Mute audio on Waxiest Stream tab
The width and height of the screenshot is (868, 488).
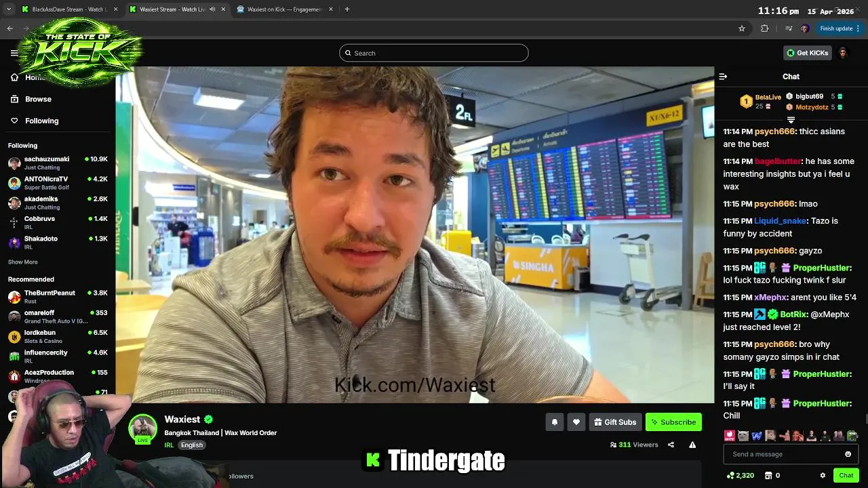tap(212, 9)
